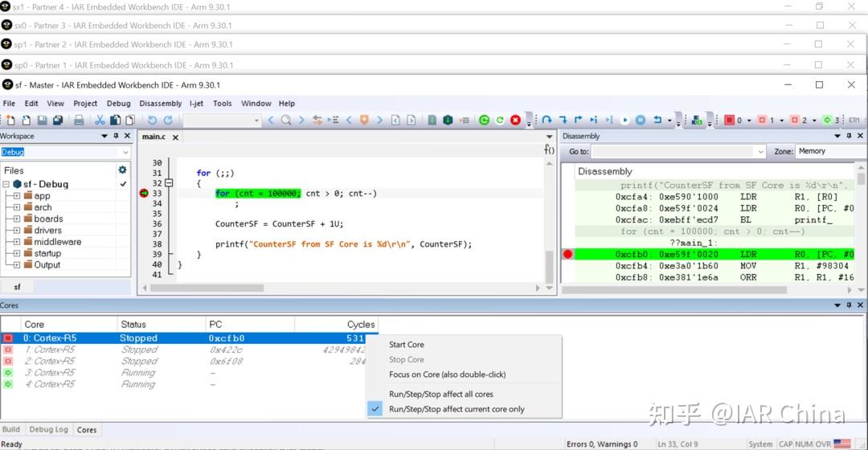Click the Save toolbar icon
Viewport: 868px width, 450px height.
(42, 120)
